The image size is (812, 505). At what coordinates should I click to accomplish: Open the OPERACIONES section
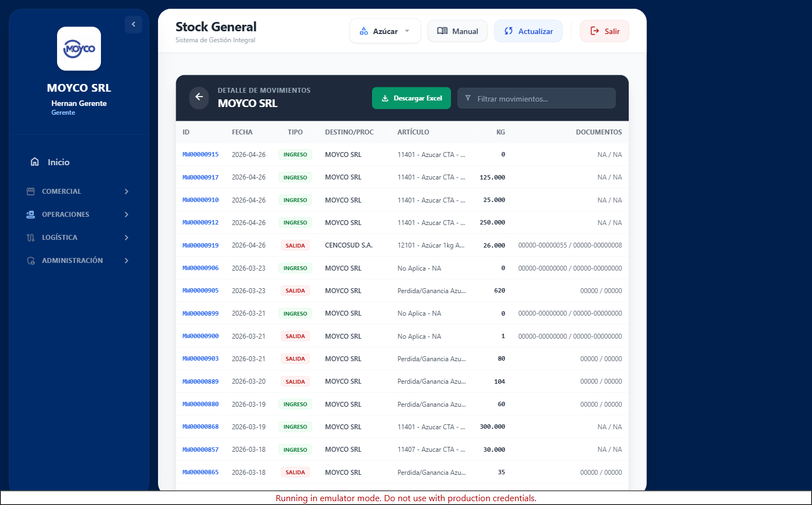(79, 215)
